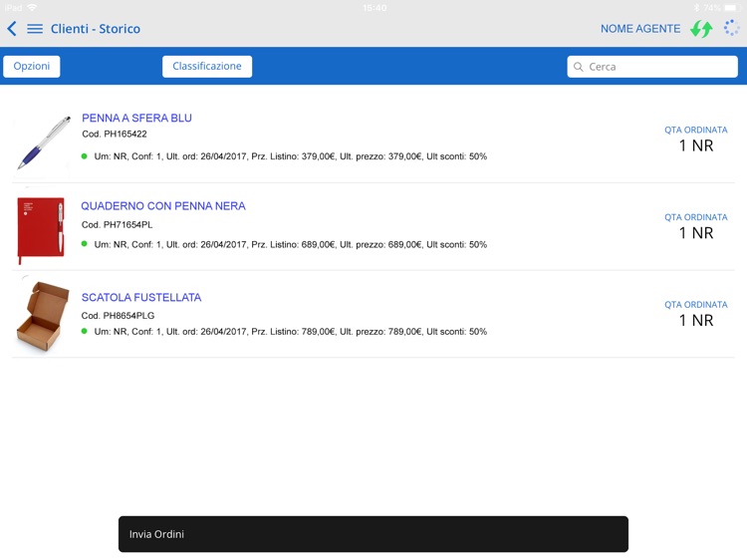Tap green status dot for Quaderno item
747x560 pixels.
[85, 243]
